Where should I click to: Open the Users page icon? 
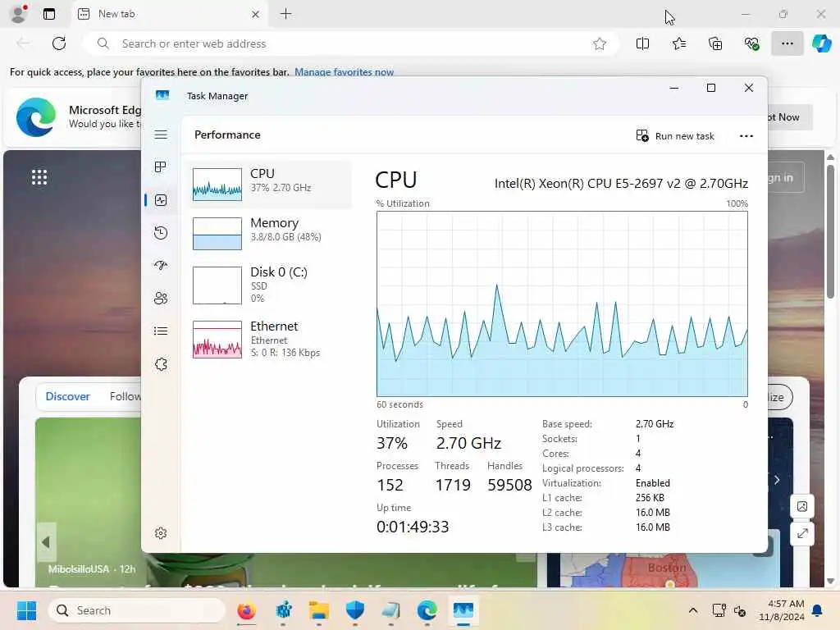161,299
